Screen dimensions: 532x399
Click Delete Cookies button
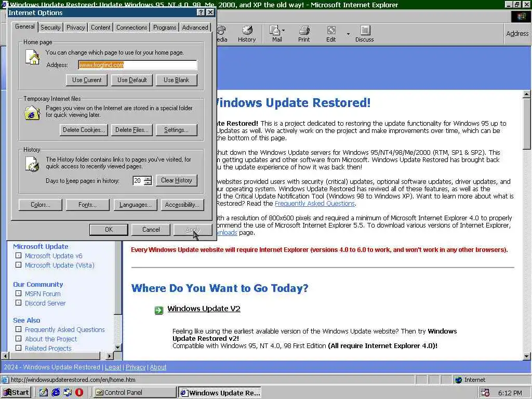click(x=84, y=130)
